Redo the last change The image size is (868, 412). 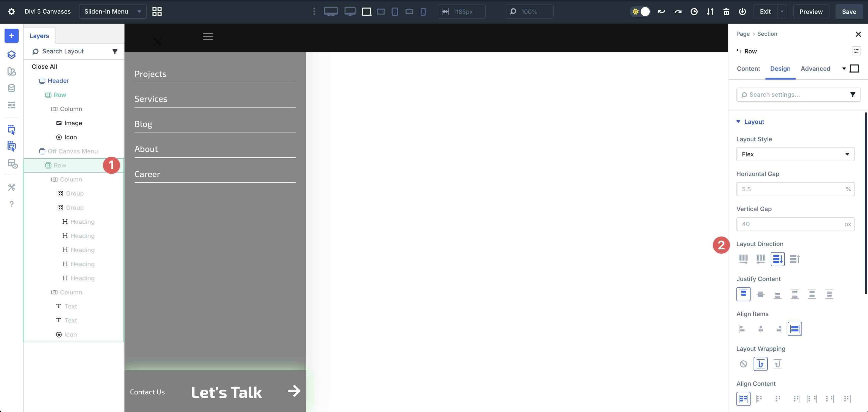point(678,11)
